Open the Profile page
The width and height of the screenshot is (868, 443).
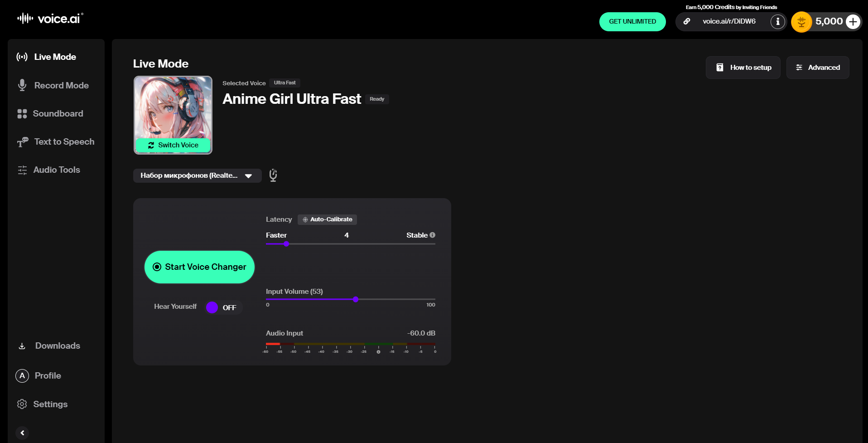[x=39, y=375]
